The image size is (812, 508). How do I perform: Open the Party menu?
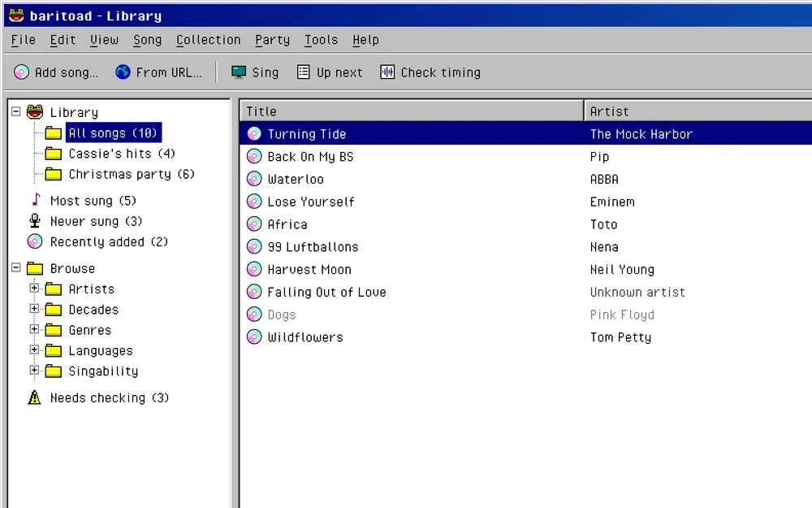(272, 40)
